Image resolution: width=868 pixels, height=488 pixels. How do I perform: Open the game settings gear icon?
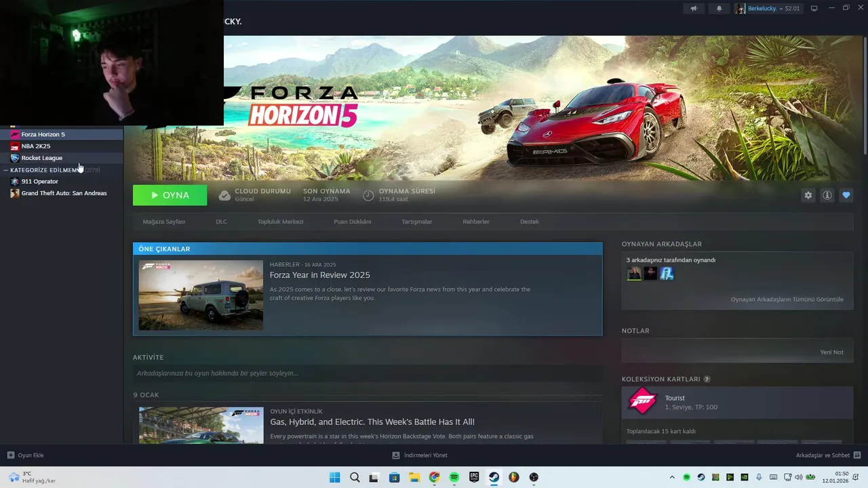[x=808, y=195]
